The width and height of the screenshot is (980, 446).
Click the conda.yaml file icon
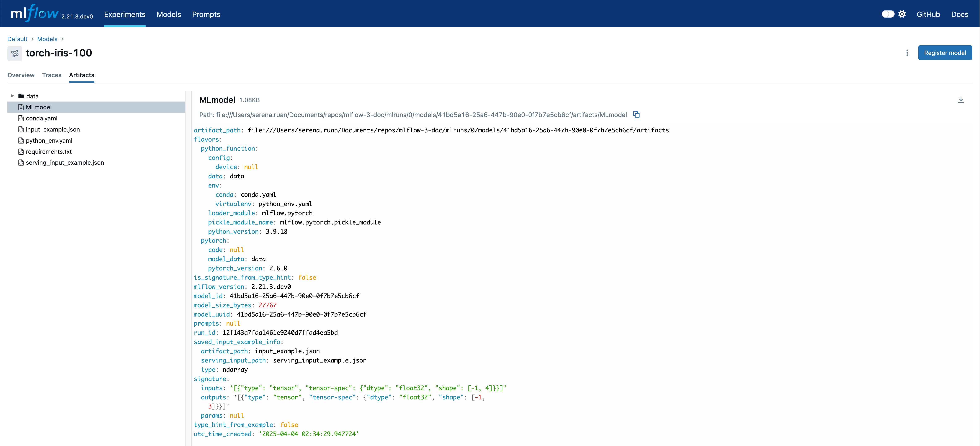[x=21, y=118]
